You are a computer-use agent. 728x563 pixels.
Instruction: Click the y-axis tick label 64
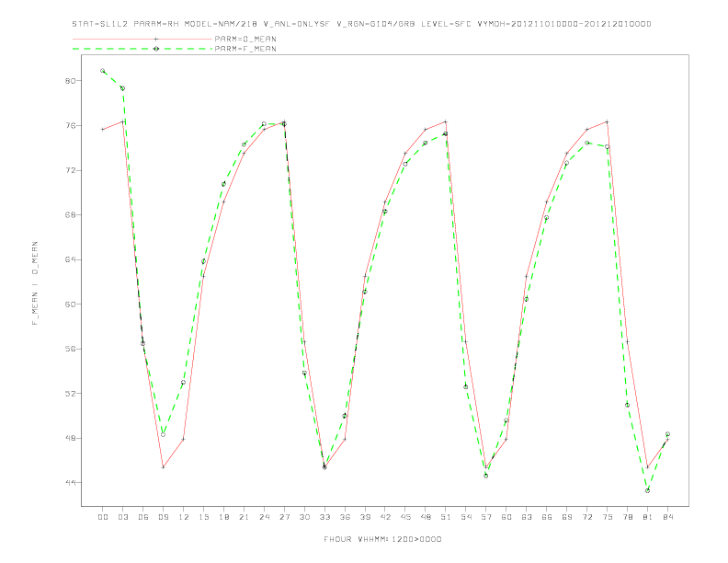pos(70,259)
